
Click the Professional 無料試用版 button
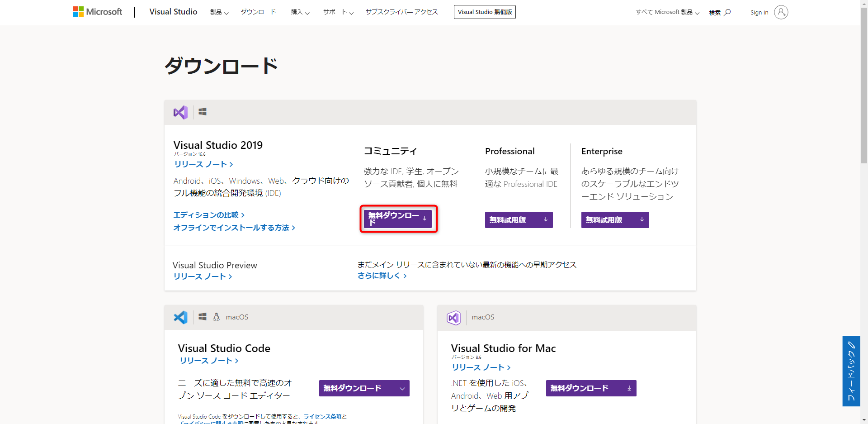coord(519,220)
